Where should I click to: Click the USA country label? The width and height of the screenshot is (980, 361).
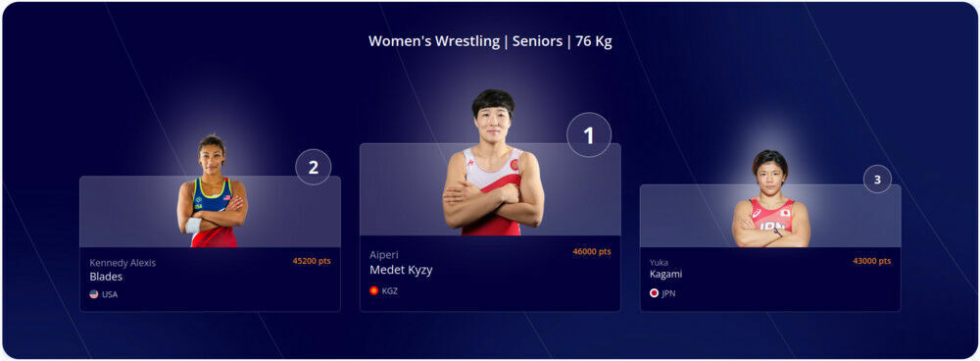tap(110, 294)
